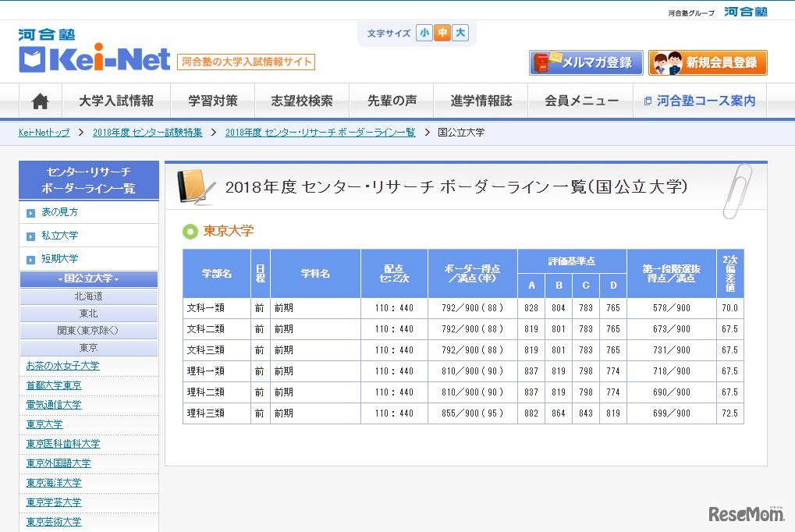This screenshot has height=532, width=795.
Task: Select the 中 font size option
Action: click(x=442, y=34)
